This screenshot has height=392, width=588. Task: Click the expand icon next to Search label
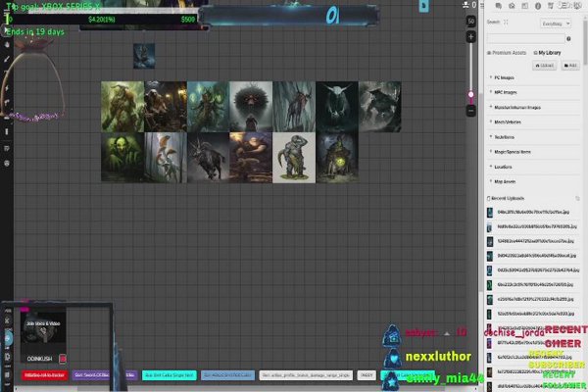[x=506, y=23]
